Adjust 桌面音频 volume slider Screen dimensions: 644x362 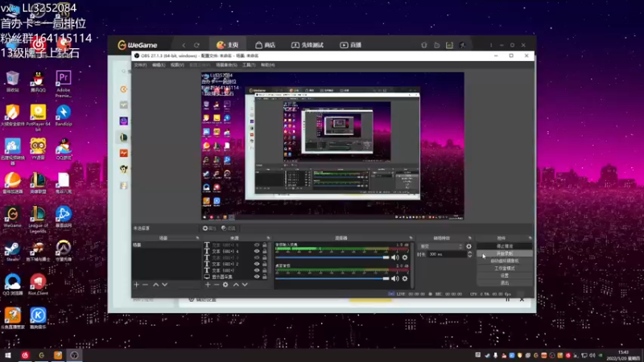pos(332,278)
